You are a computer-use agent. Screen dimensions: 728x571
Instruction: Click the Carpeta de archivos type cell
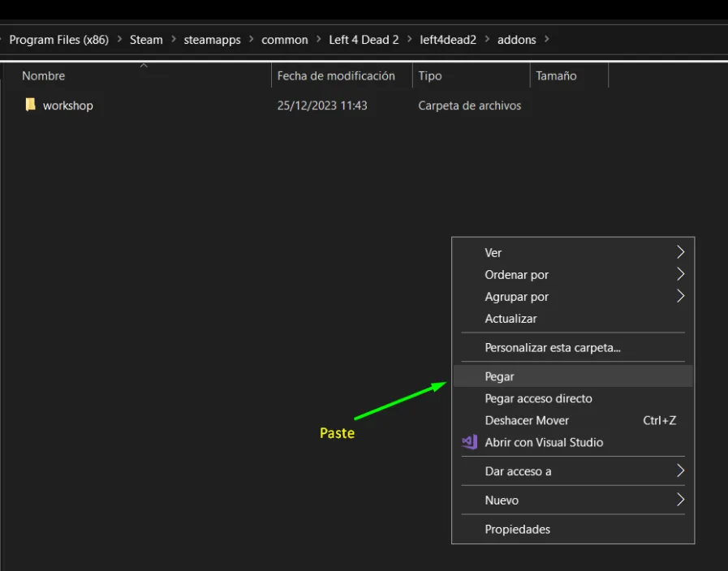(469, 105)
